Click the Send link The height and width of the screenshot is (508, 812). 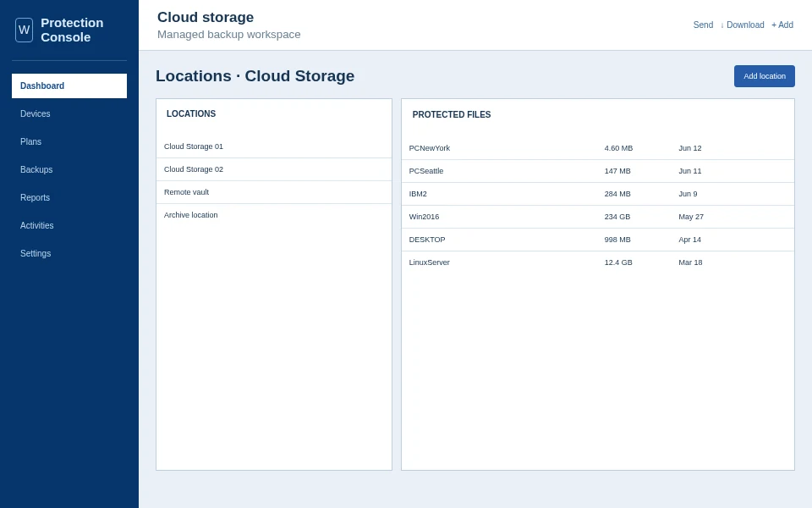(x=703, y=25)
